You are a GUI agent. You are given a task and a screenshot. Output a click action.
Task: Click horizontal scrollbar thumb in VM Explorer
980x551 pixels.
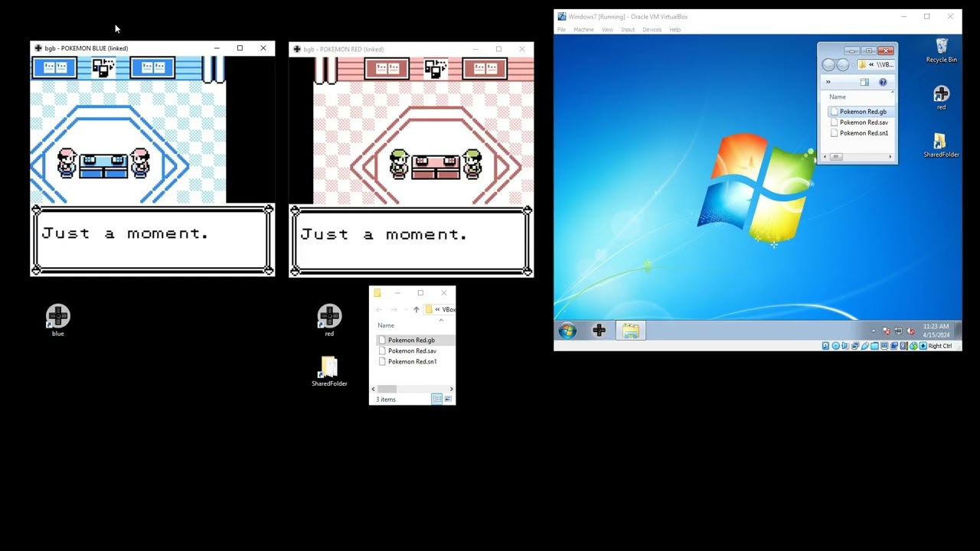[836, 157]
